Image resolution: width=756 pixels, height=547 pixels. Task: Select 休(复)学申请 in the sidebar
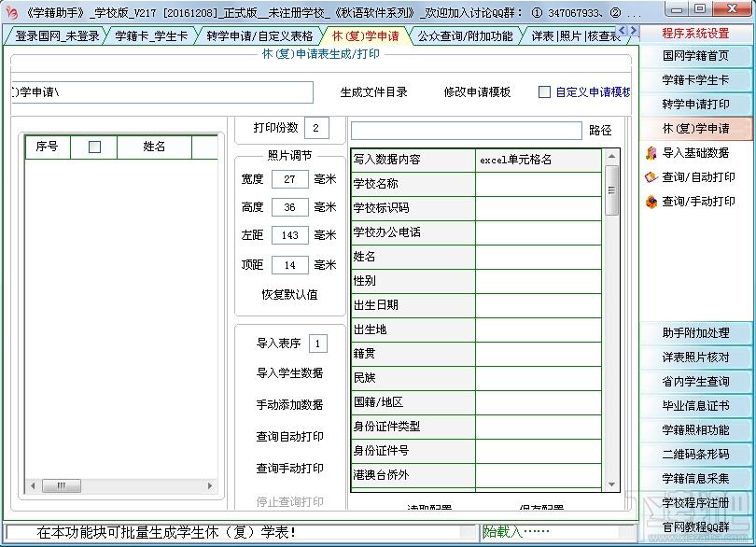pyautogui.click(x=695, y=129)
